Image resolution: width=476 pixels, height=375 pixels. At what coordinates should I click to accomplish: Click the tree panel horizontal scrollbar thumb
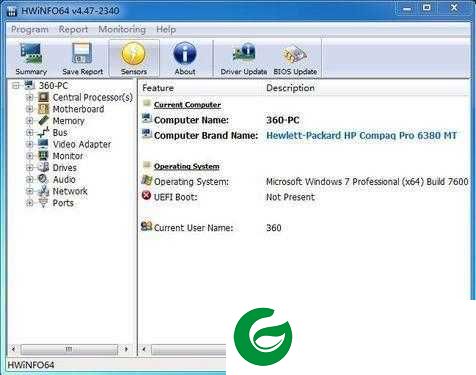(x=69, y=349)
